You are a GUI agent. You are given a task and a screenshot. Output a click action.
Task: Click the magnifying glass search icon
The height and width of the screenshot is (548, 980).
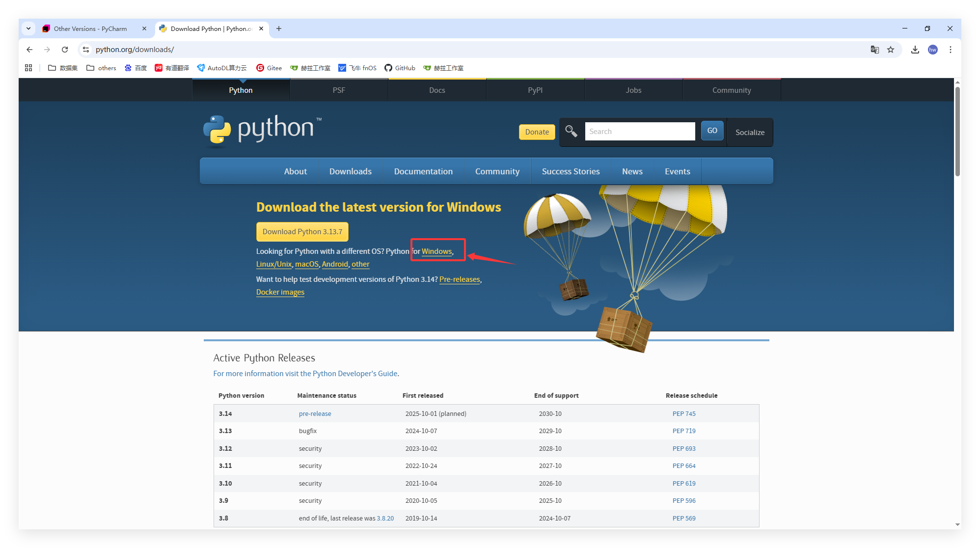click(x=571, y=131)
